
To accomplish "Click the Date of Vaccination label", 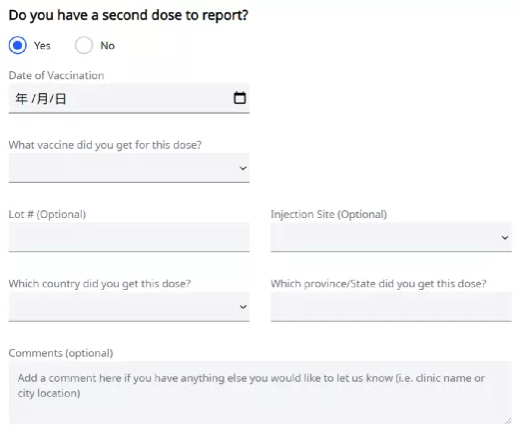I will (56, 75).
